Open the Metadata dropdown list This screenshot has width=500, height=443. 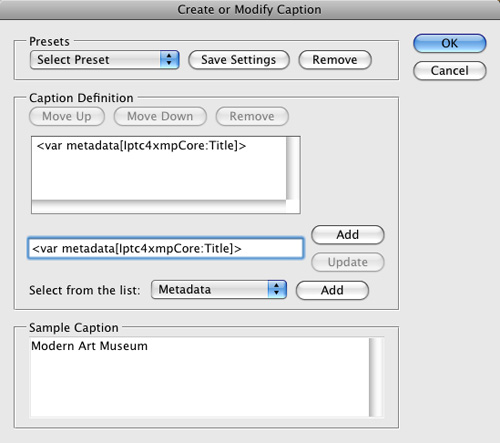pos(219,290)
